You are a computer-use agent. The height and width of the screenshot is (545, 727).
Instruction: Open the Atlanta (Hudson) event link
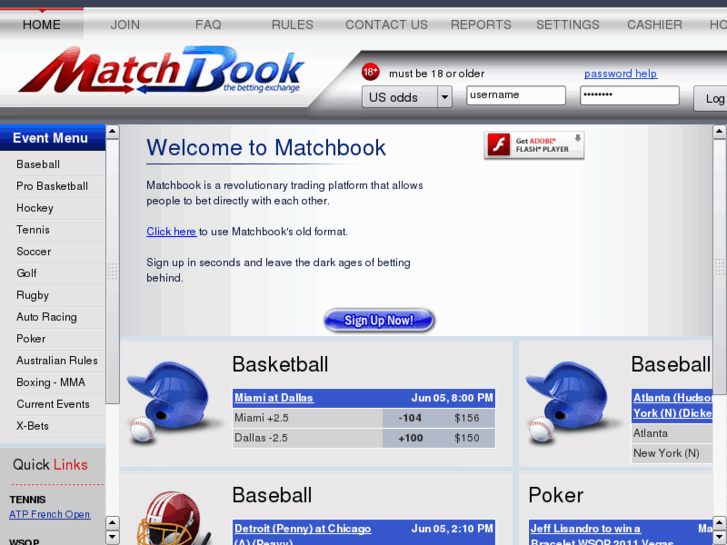(673, 406)
